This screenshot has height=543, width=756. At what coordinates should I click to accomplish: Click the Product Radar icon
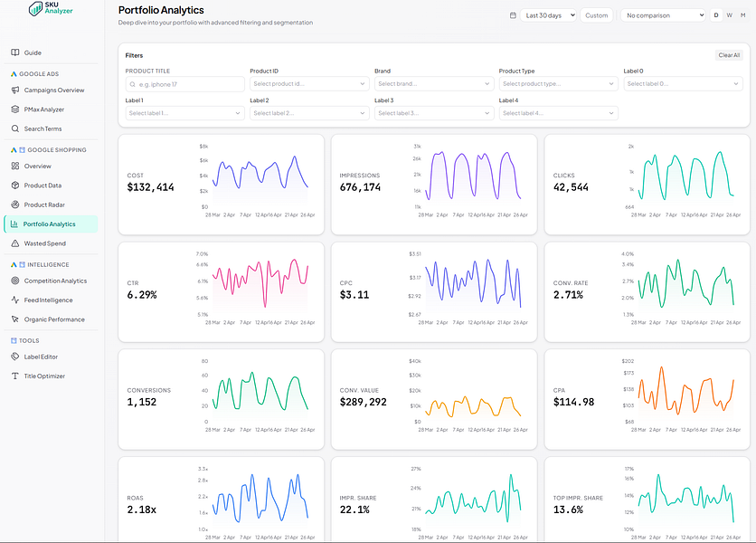15,205
